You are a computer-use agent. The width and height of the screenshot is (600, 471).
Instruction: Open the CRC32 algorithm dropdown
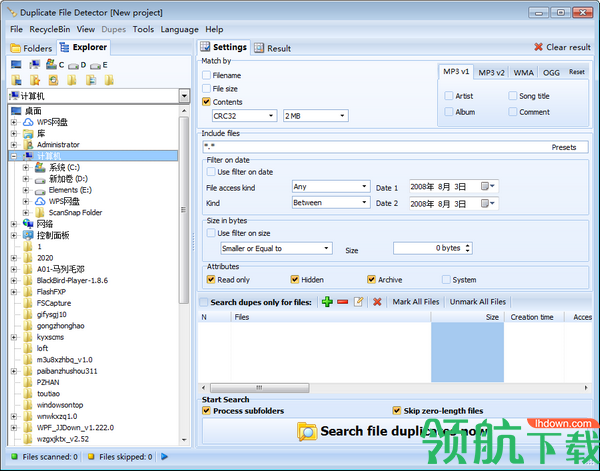245,116
